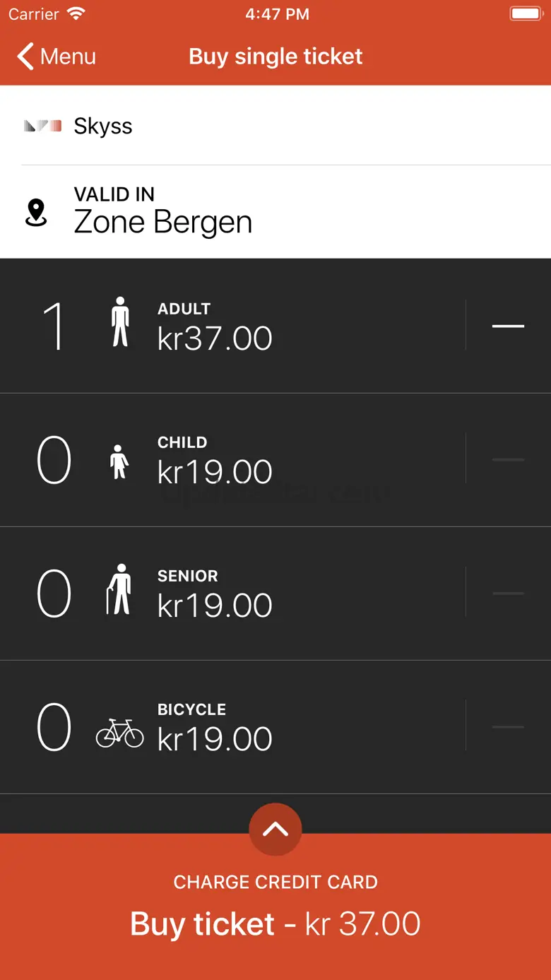Screen dimensions: 551x980
Task: Tap the adult person icon
Action: pos(121,322)
